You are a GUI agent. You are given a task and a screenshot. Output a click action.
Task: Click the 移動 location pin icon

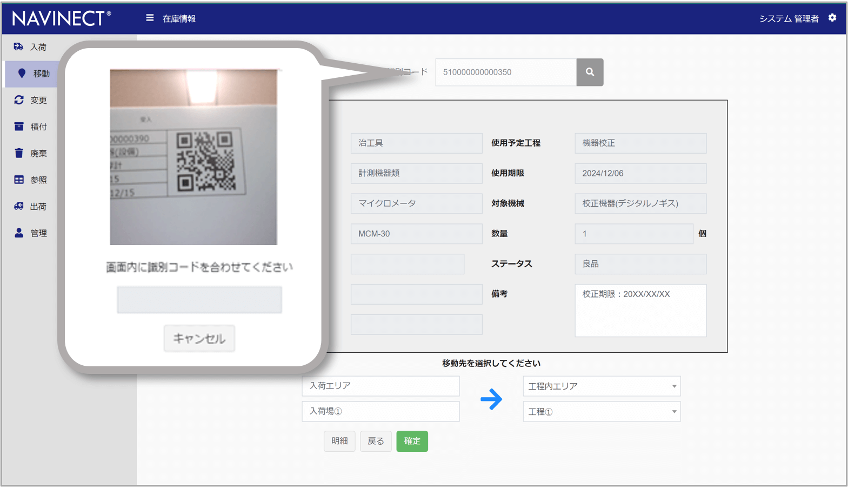tap(22, 73)
